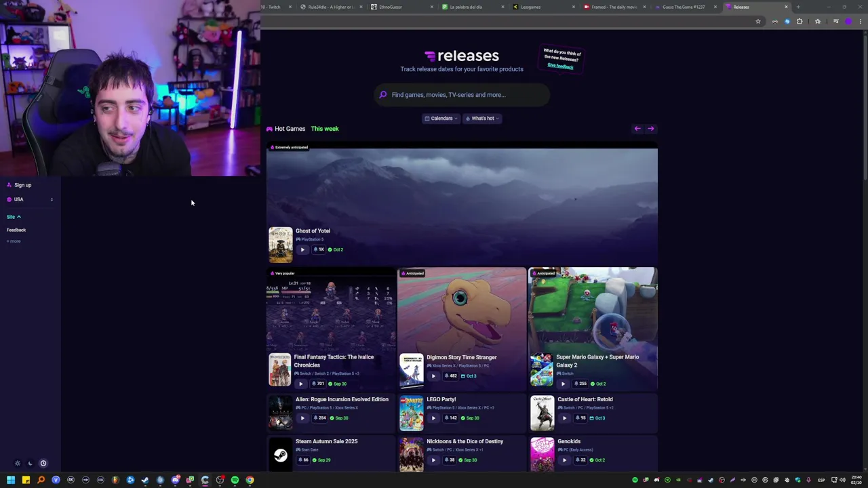Switch to dark theme moon icon

click(x=30, y=464)
